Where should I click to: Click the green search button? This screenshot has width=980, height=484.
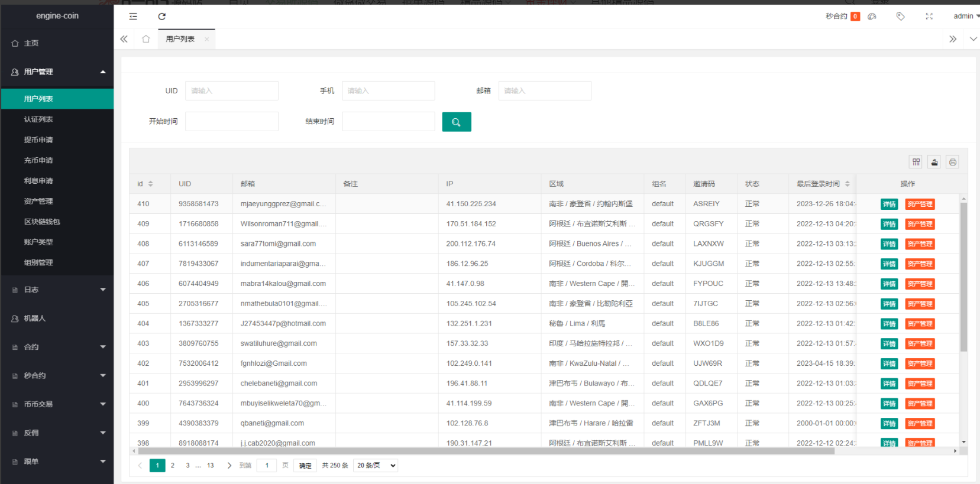click(x=456, y=122)
